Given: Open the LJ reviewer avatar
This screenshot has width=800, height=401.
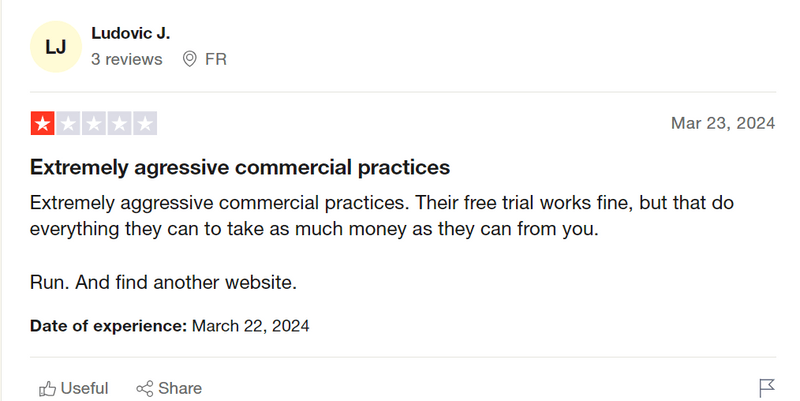Looking at the screenshot, I should (x=56, y=47).
